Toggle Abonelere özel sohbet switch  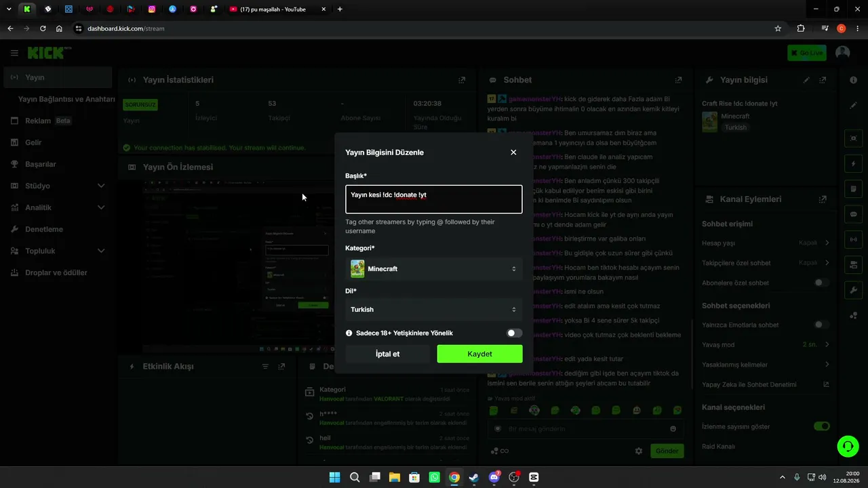pyautogui.click(x=821, y=283)
